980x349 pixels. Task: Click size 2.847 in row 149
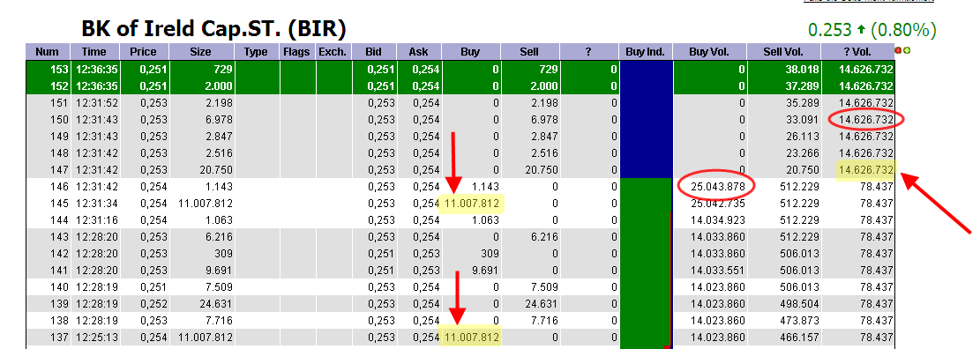coord(219,136)
